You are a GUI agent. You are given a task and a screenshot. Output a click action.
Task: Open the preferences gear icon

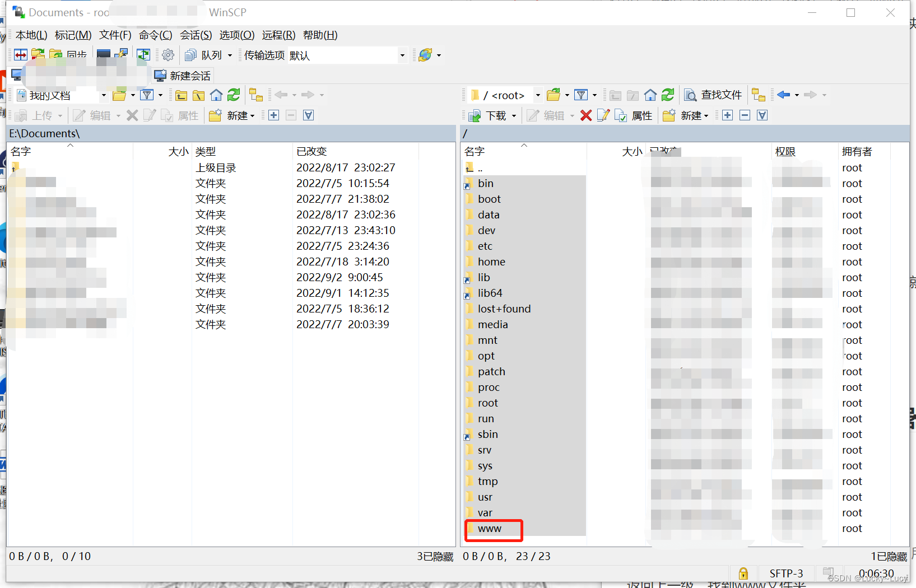(x=168, y=55)
